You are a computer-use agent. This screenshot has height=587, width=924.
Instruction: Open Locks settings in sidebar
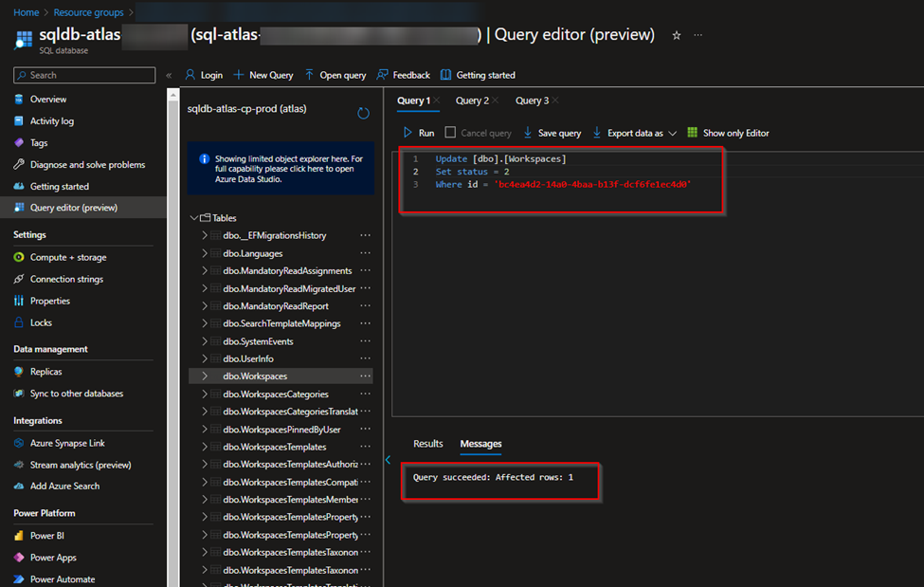41,322
